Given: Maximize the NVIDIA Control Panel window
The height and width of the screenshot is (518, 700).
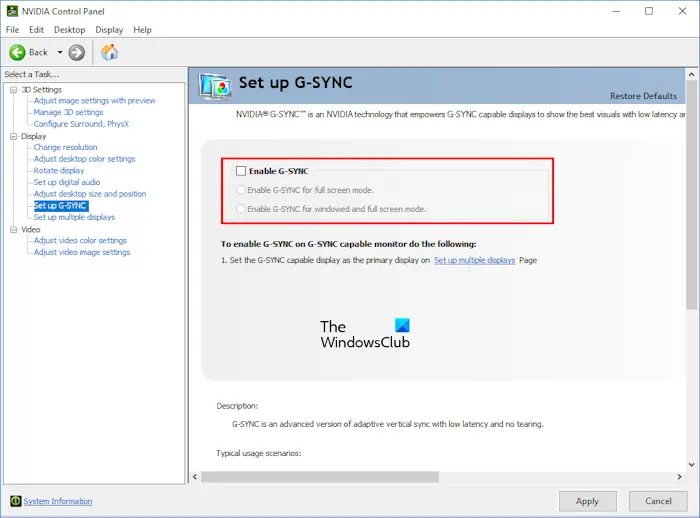Looking at the screenshot, I should click(x=649, y=11).
